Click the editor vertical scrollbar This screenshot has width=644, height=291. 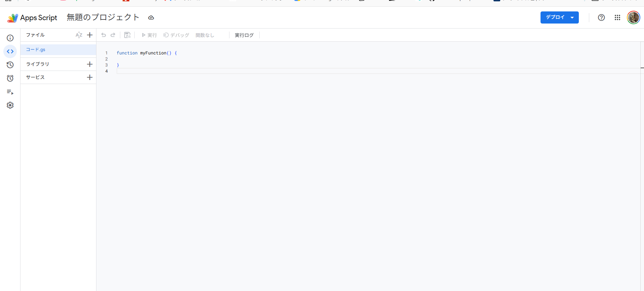[x=642, y=166]
